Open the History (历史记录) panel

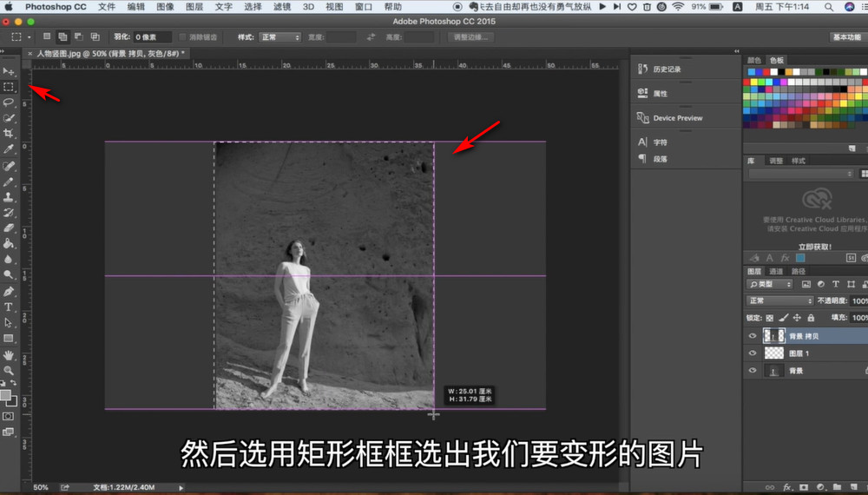(660, 69)
